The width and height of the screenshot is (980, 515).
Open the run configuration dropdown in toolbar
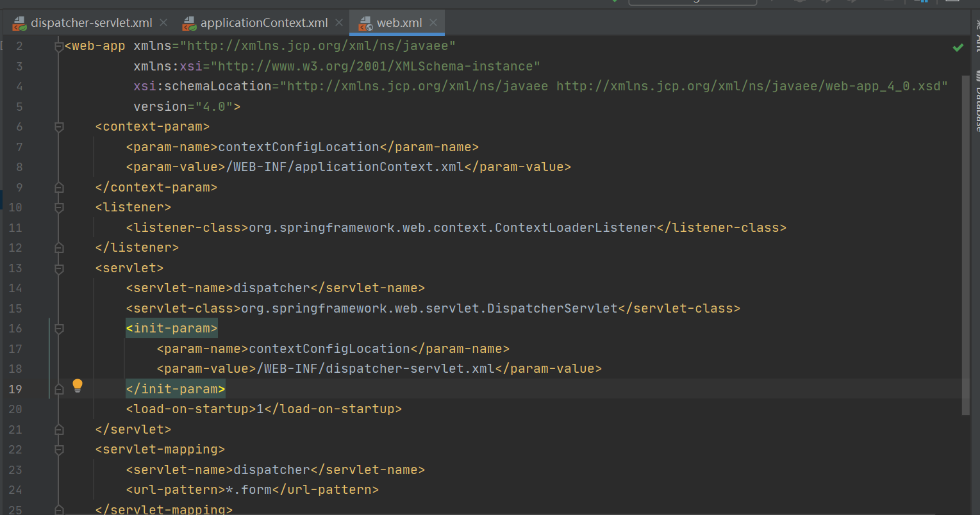pyautogui.click(x=692, y=3)
